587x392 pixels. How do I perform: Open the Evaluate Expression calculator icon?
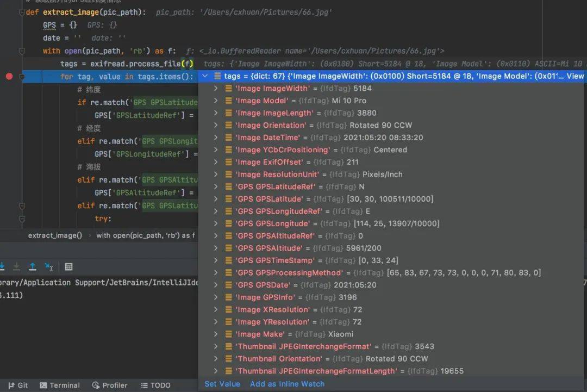[69, 266]
